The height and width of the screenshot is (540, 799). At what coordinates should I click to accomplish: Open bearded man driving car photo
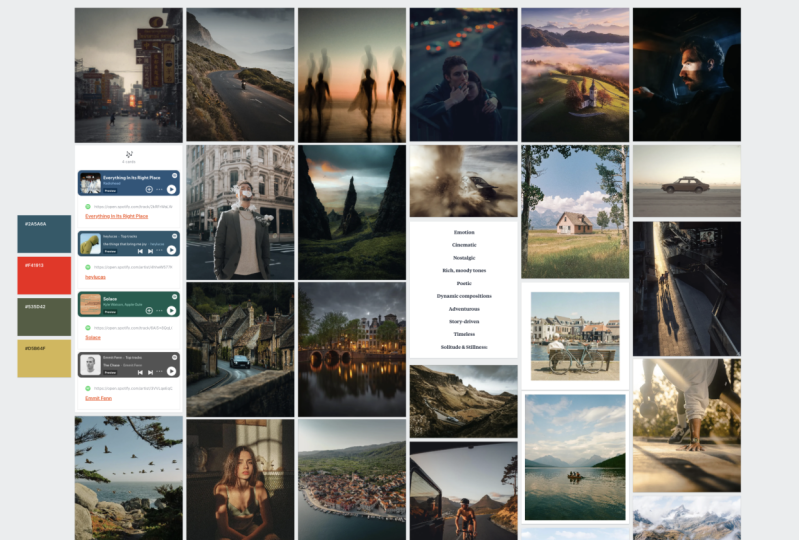(x=686, y=74)
